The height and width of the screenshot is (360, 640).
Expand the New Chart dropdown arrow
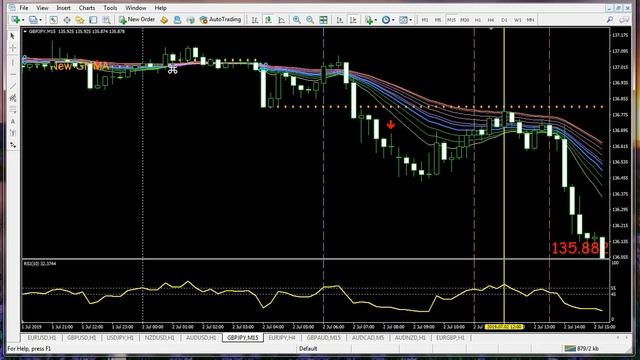(x=23, y=20)
